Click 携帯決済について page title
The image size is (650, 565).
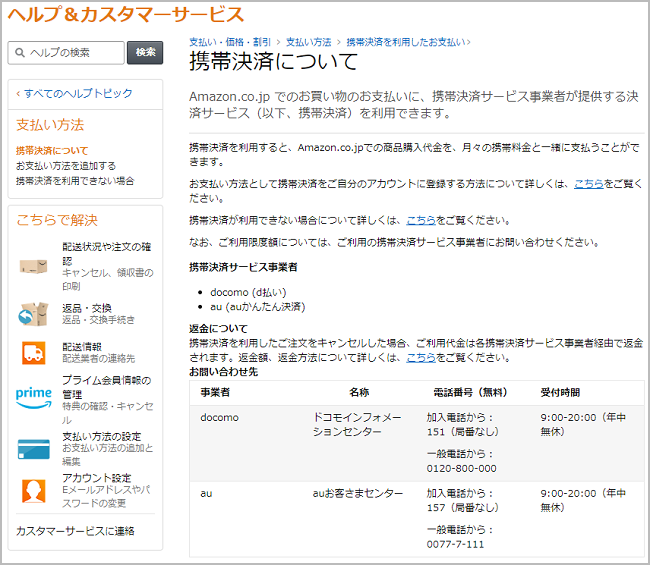pyautogui.click(x=274, y=61)
